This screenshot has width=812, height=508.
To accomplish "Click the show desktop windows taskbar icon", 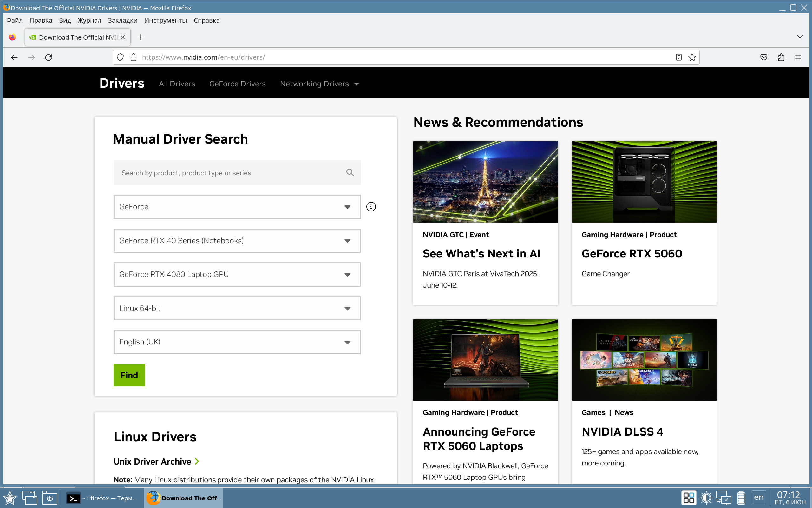I will click(30, 498).
